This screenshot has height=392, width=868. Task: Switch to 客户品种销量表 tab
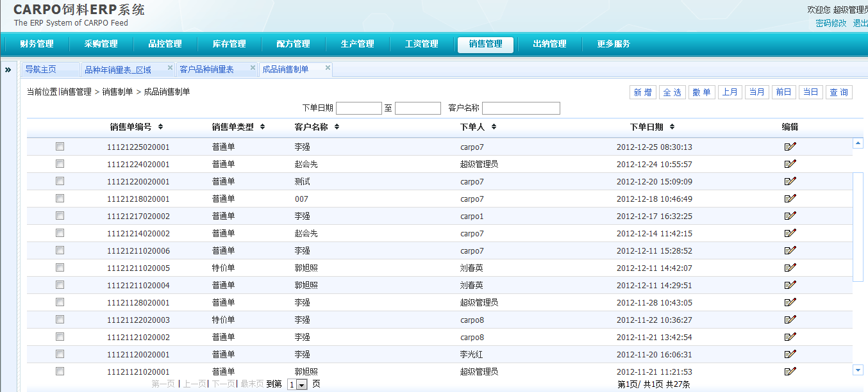point(206,69)
